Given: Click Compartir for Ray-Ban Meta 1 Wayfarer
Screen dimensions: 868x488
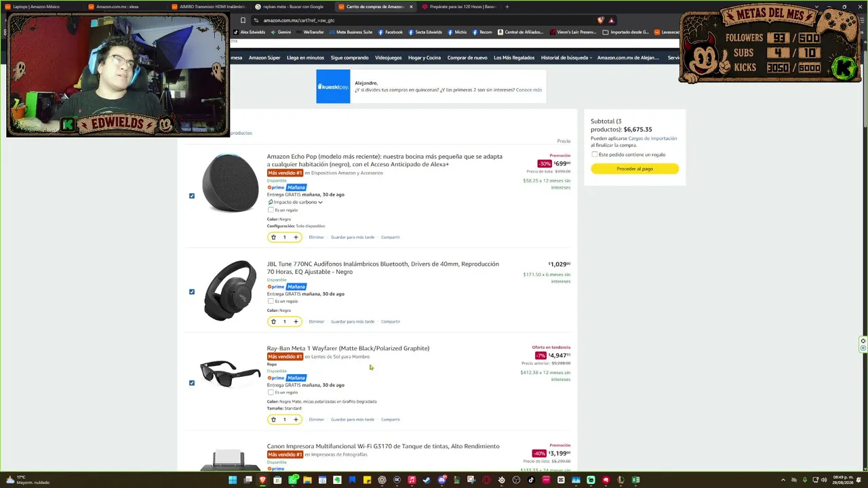Looking at the screenshot, I should [x=391, y=420].
